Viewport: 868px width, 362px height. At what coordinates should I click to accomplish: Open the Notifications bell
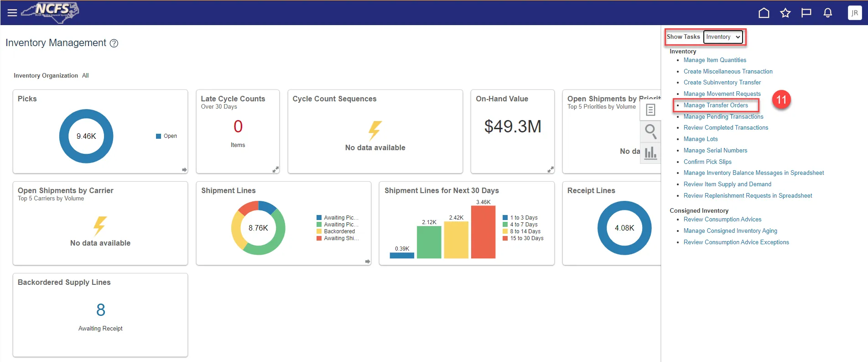tap(827, 13)
